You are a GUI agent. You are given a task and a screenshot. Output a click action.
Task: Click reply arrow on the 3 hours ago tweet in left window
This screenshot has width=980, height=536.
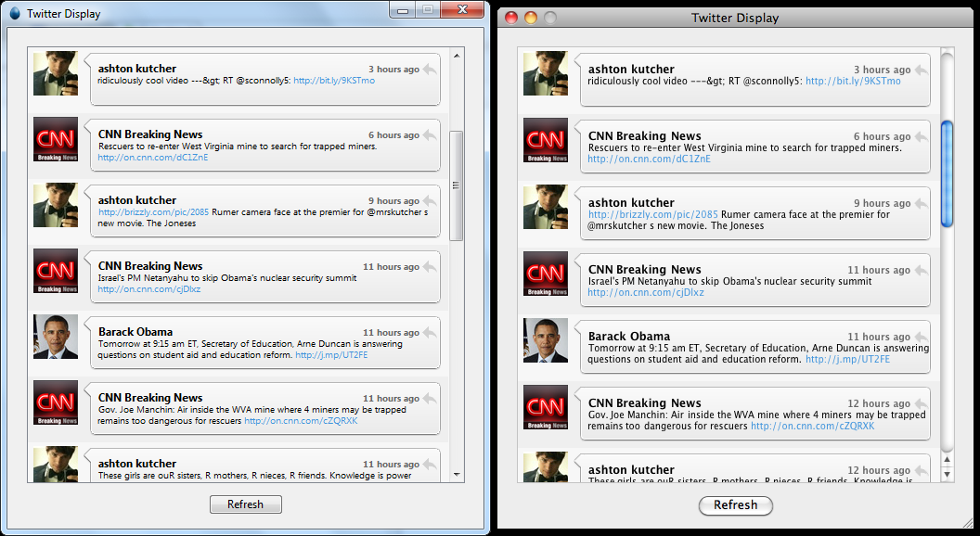[x=430, y=69]
